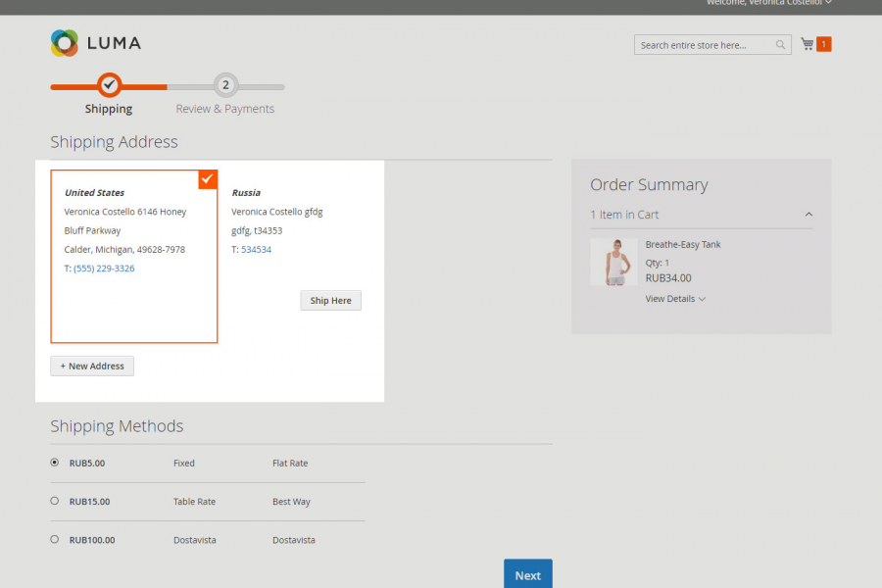Image resolution: width=882 pixels, height=588 pixels.
Task: Click the Best Way carrier text
Action: point(291,502)
